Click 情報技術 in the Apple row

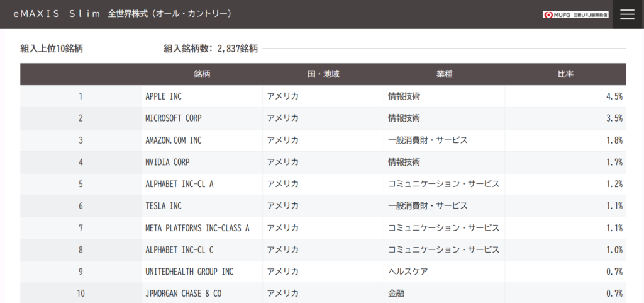coord(404,96)
